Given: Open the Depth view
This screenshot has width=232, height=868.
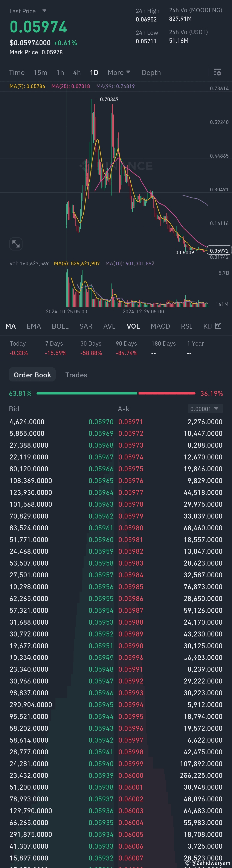Looking at the screenshot, I should [x=151, y=72].
